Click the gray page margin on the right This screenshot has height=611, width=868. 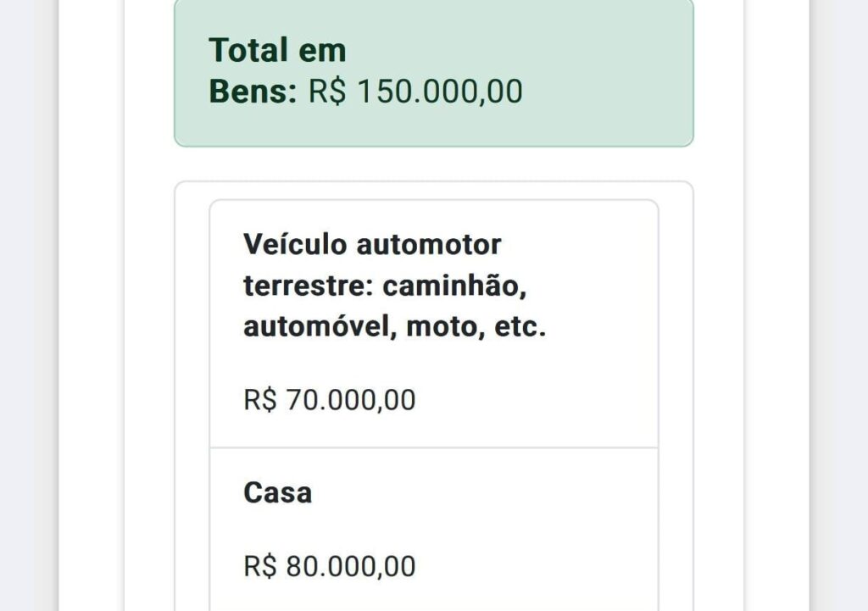pos(839,305)
